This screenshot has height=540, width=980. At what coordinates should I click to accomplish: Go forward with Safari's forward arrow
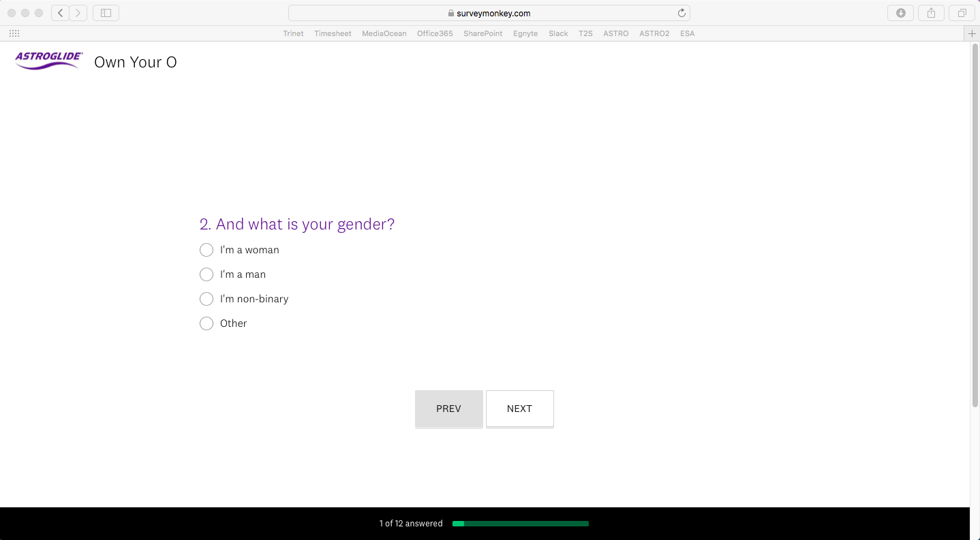[78, 13]
